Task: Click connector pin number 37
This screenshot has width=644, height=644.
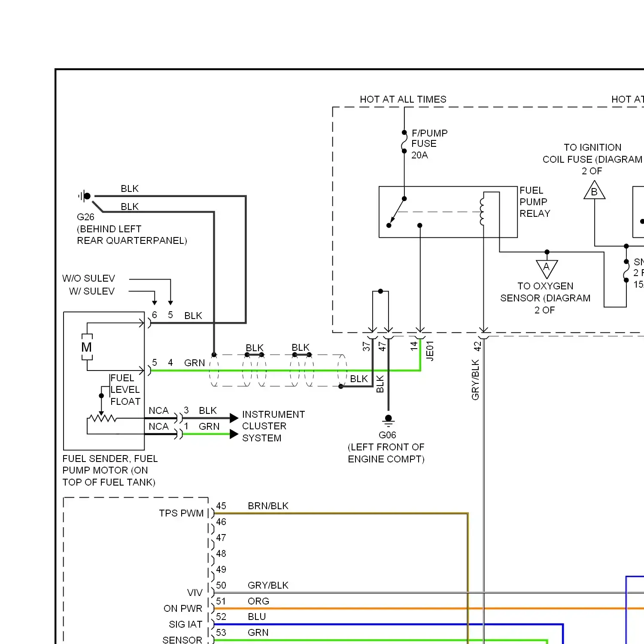Action: pos(366,346)
